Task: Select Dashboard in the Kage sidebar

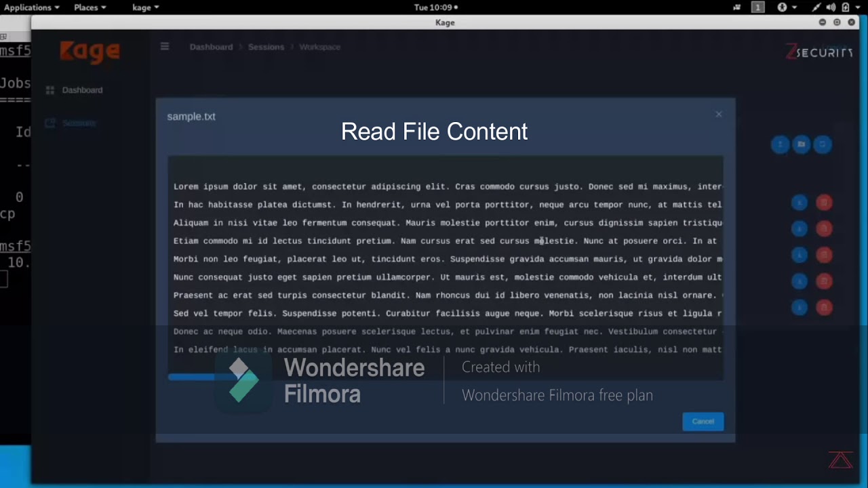Action: tap(82, 90)
